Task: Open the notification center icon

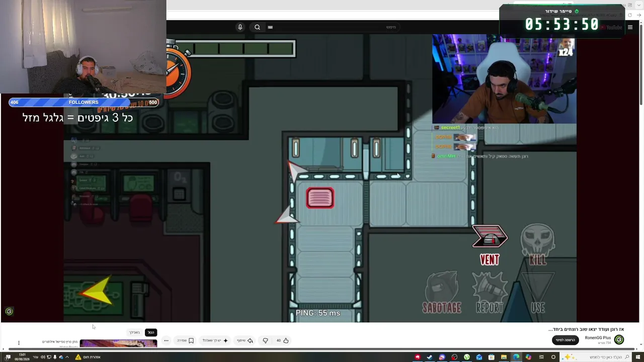Action: [8, 357]
